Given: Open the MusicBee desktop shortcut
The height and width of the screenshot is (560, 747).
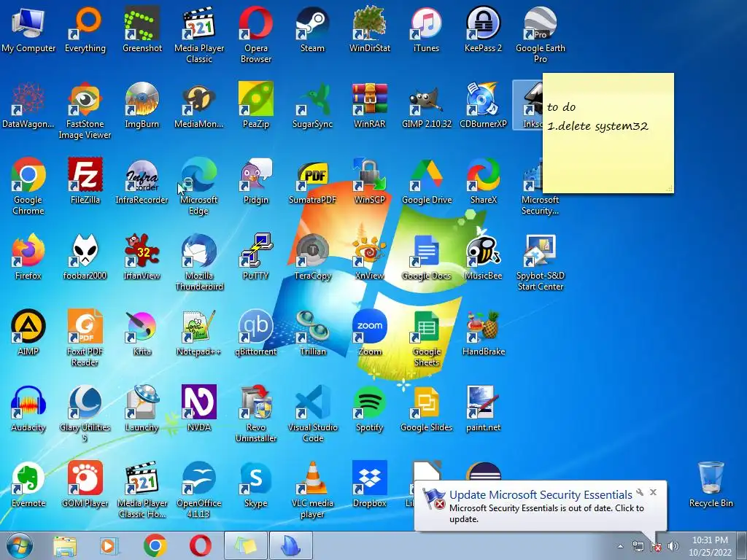Looking at the screenshot, I should click(x=483, y=257).
